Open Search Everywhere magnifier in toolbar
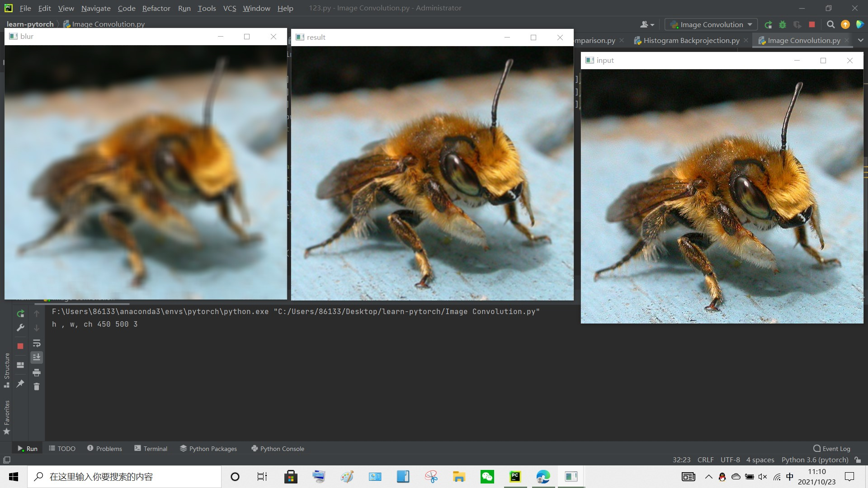This screenshot has height=488, width=868. [x=831, y=25]
